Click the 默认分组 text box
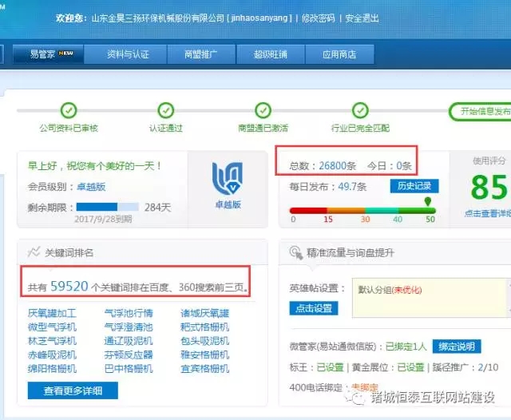Image resolution: width=511 pixels, height=420 pixels. (430, 299)
